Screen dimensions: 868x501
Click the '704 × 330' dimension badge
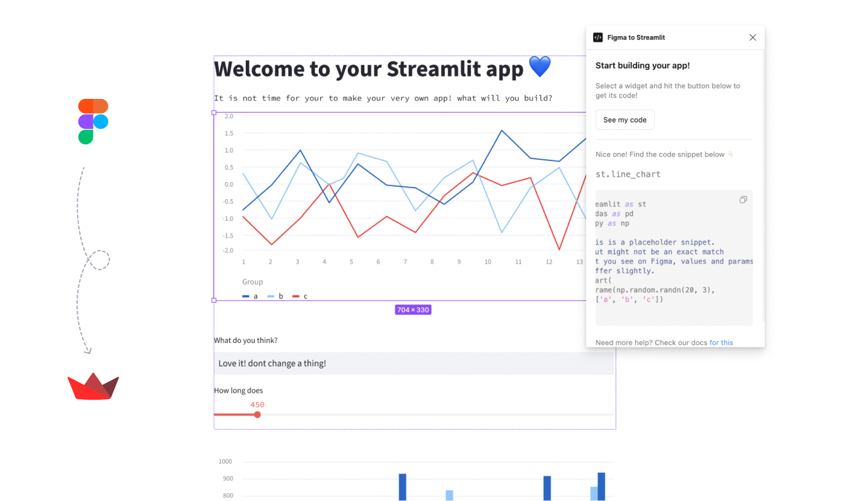[x=413, y=310]
